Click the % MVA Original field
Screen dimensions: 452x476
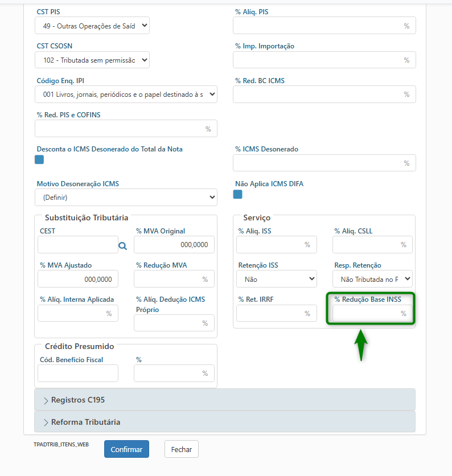click(174, 245)
